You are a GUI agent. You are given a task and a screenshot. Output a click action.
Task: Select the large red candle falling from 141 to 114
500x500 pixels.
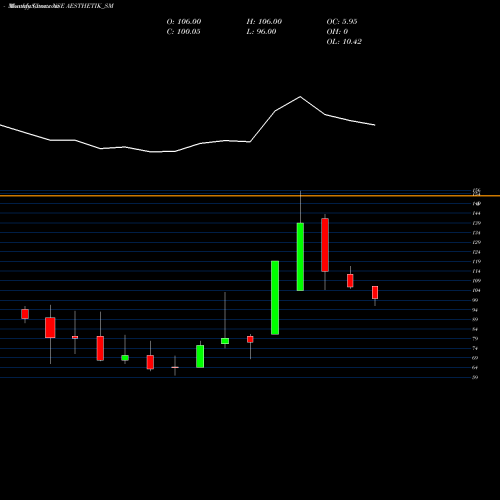tap(325, 245)
